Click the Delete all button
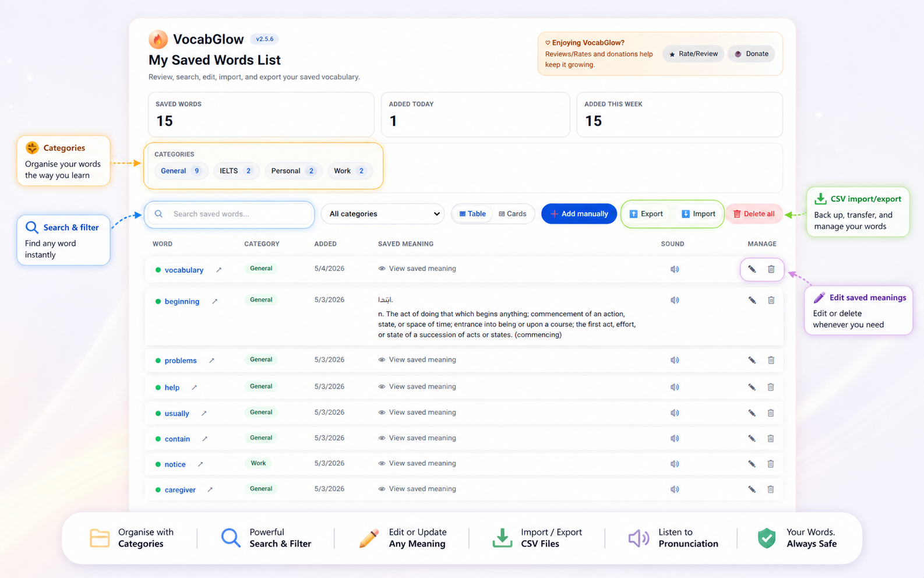Screen dimensions: 924x578 click(x=754, y=214)
